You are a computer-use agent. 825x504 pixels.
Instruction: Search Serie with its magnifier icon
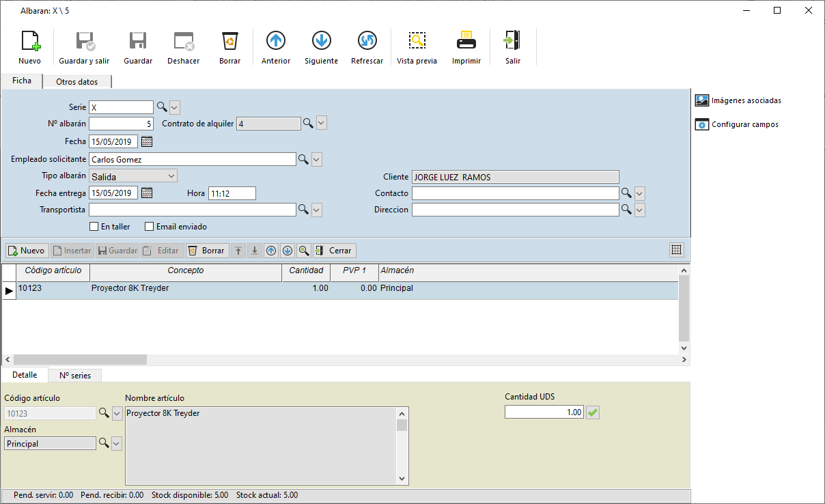tap(162, 107)
